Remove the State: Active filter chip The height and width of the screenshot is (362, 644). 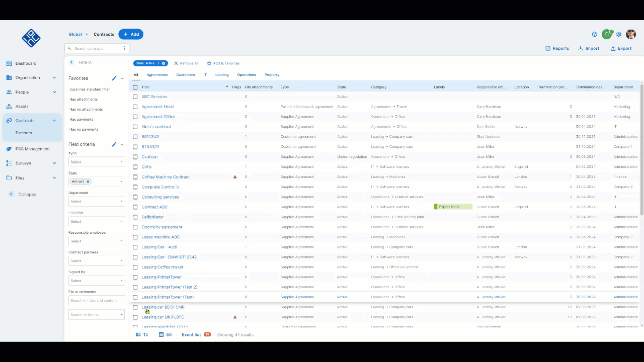point(164,63)
